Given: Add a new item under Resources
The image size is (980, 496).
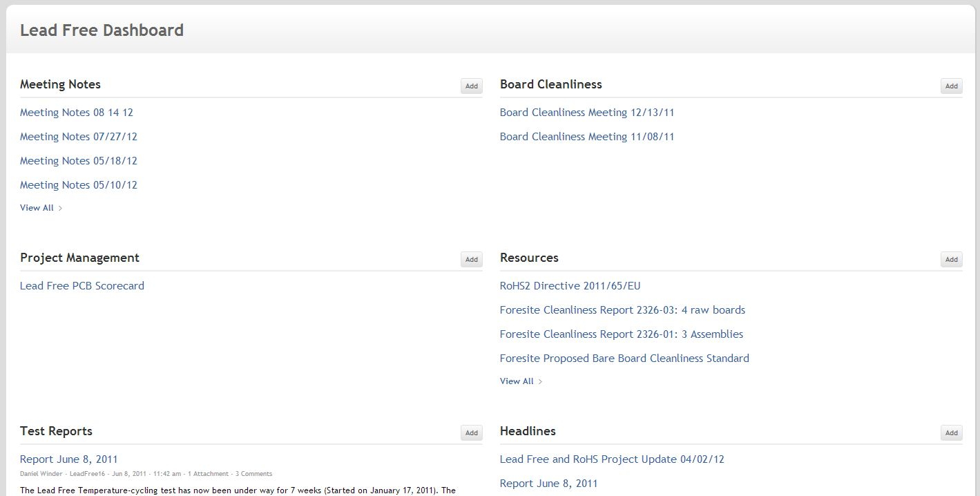Looking at the screenshot, I should click(x=951, y=260).
